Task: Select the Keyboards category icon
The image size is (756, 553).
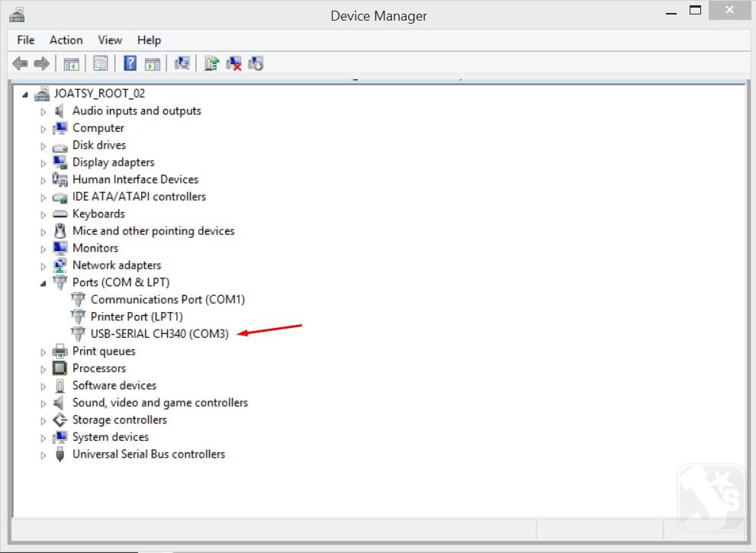Action: coord(60,214)
